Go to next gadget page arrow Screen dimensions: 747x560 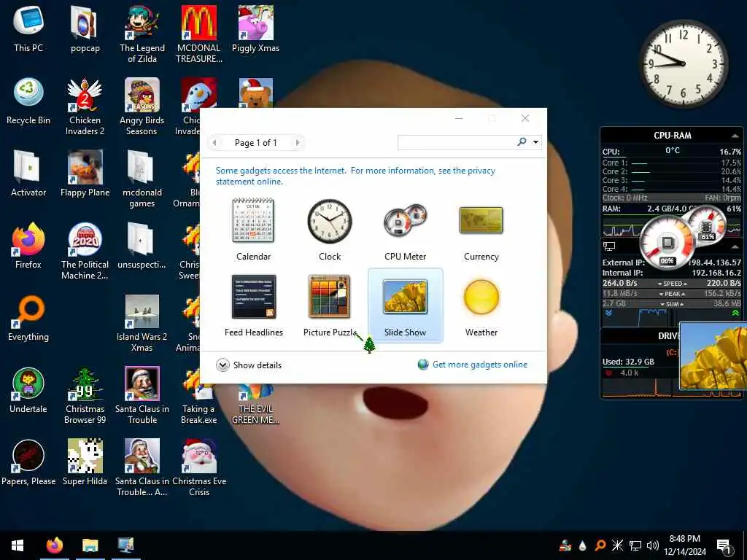point(298,142)
